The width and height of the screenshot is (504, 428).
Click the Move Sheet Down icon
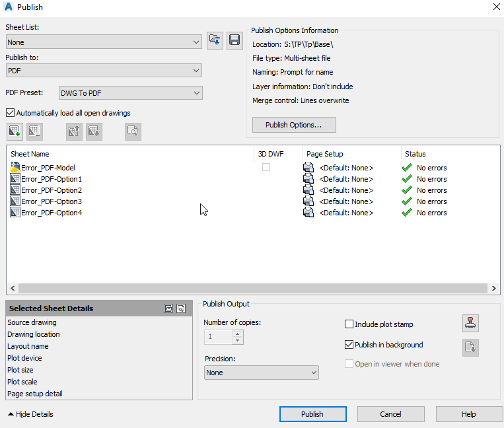coord(94,131)
